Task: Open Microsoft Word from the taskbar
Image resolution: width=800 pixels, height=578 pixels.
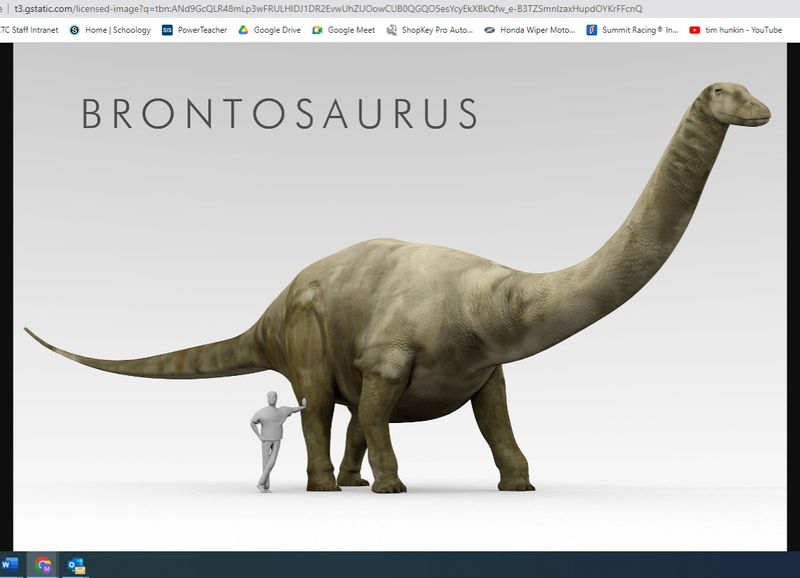Action: 9,565
